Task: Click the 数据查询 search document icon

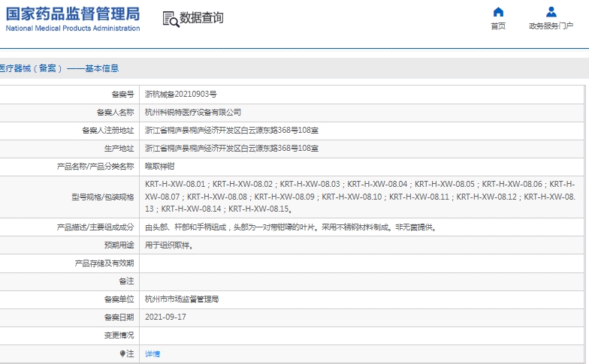Action: [x=171, y=19]
